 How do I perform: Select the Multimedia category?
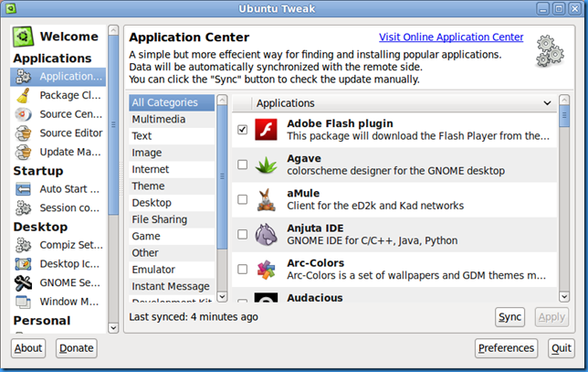[172, 120]
